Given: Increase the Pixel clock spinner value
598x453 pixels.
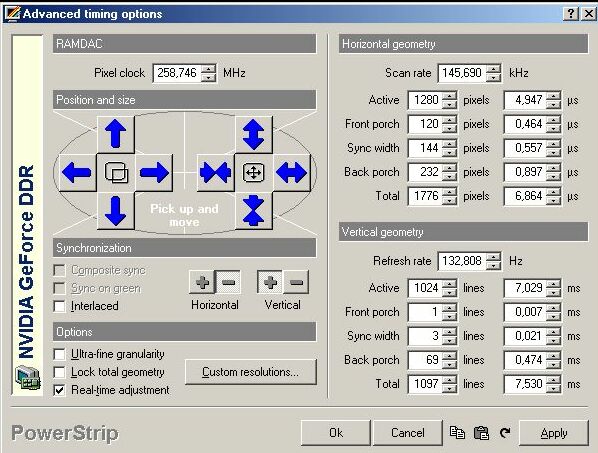Looking at the screenshot, I should tap(209, 69).
